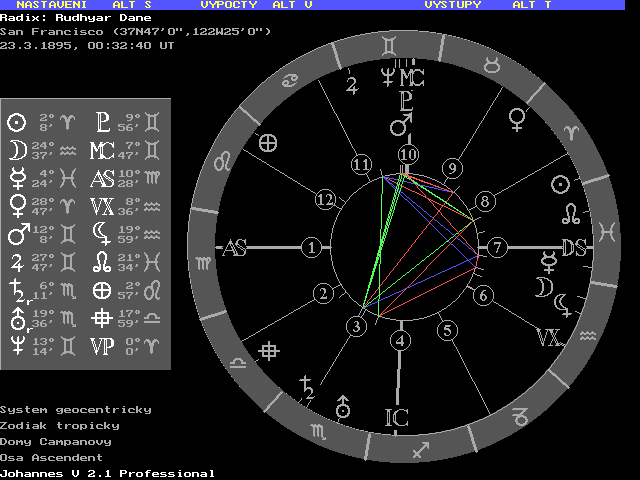Click the Cancer sign on the zodiac ring
The height and width of the screenshot is (480, 640).
[288, 78]
